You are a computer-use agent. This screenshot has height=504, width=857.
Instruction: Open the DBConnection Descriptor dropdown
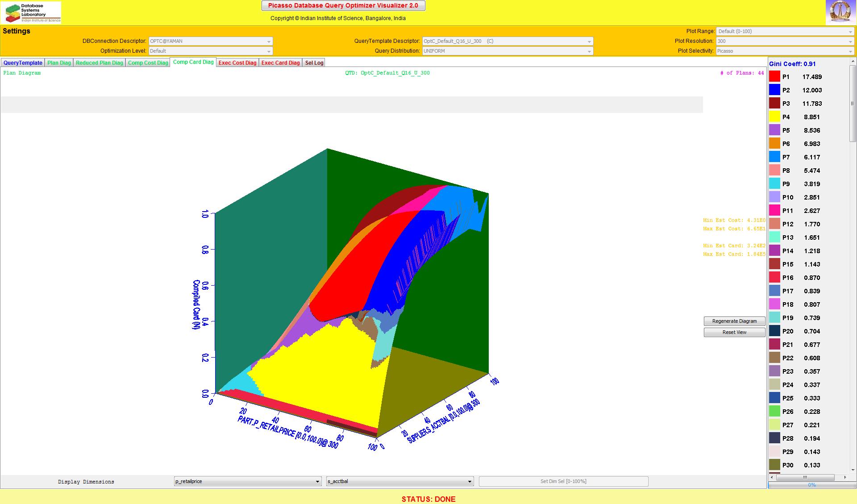[210, 41]
